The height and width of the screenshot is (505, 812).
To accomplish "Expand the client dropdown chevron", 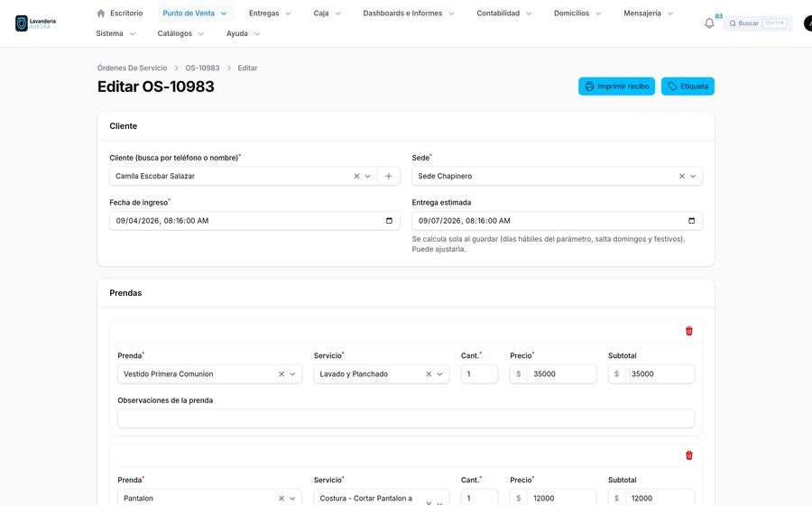I will [368, 176].
